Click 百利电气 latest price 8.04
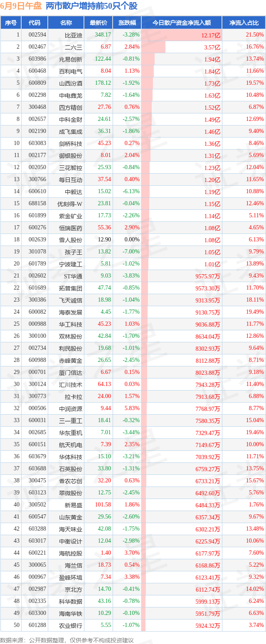Viewport: 266px width, 644px height. pos(106,71)
